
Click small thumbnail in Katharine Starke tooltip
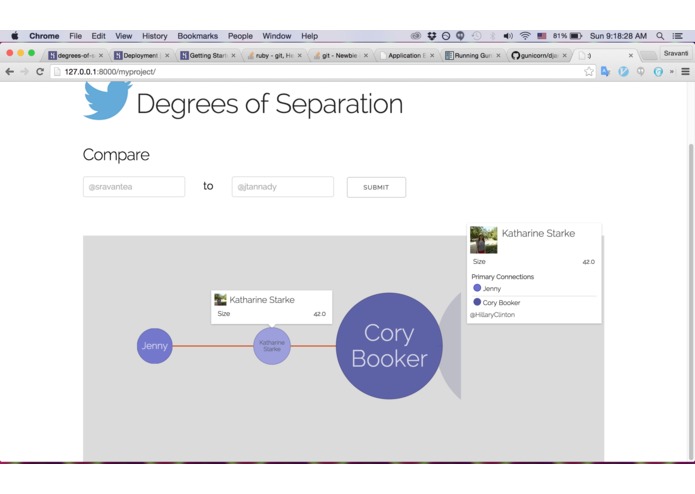220,300
